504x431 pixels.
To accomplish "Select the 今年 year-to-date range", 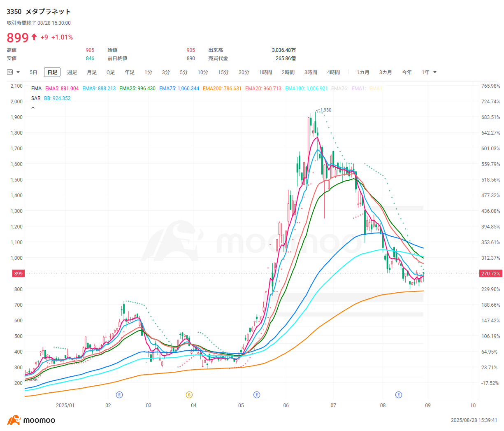I will (407, 72).
